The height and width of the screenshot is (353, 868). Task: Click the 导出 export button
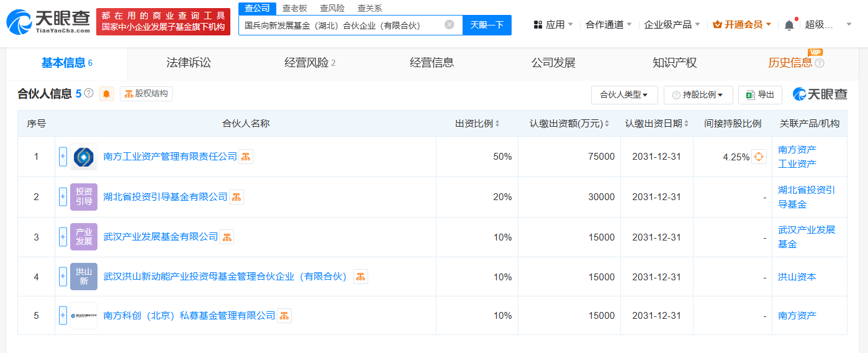(x=760, y=94)
